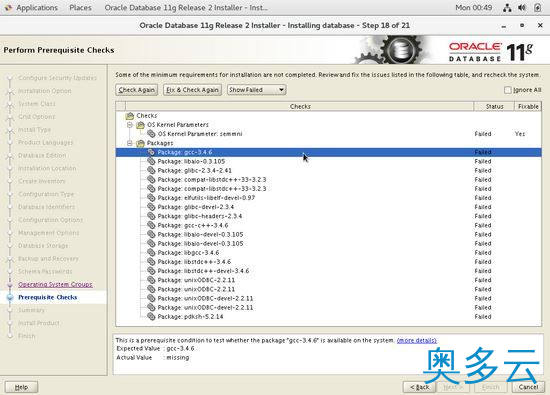Viewport: 550px width, 395px height.
Task: Click the libstdc++-3.4.6 package check icon
Action: (151, 261)
